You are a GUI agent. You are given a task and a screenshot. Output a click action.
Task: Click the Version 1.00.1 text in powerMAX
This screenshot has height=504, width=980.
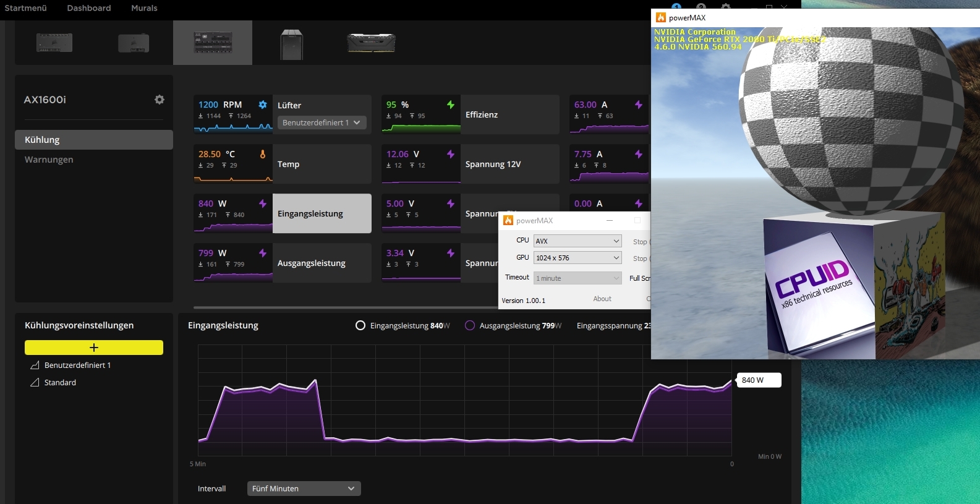pyautogui.click(x=524, y=301)
